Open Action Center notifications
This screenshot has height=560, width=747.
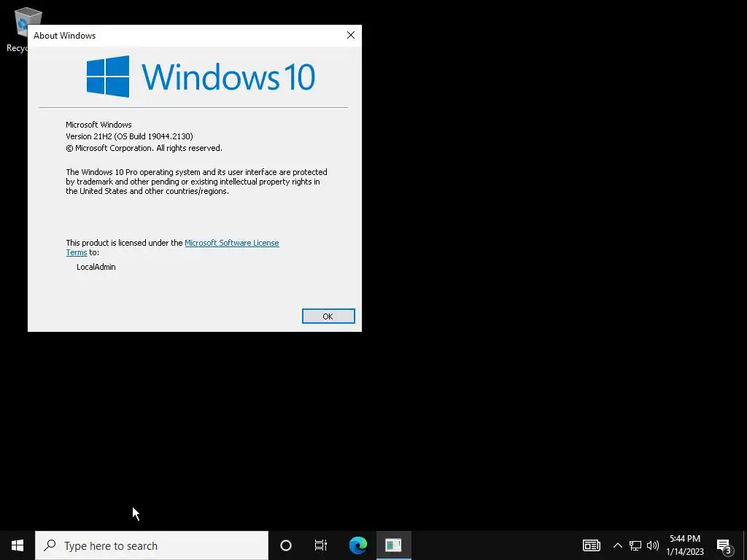click(x=724, y=545)
